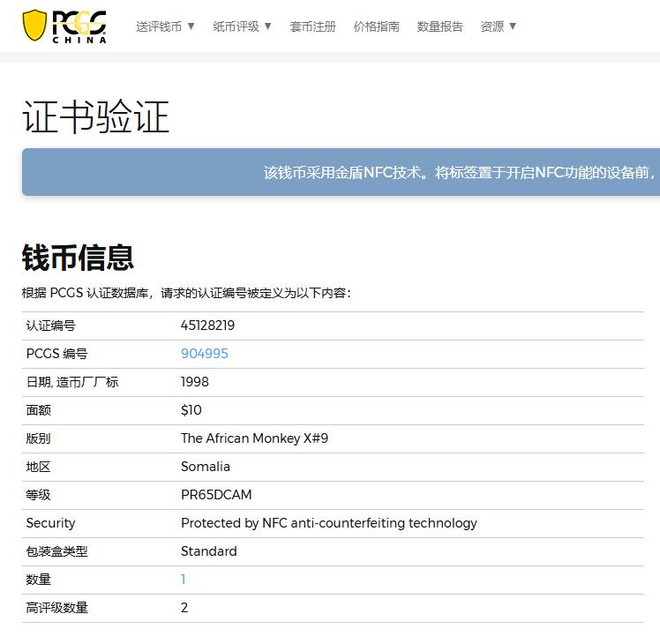Click the PCGS China shield logo

pyautogui.click(x=64, y=26)
